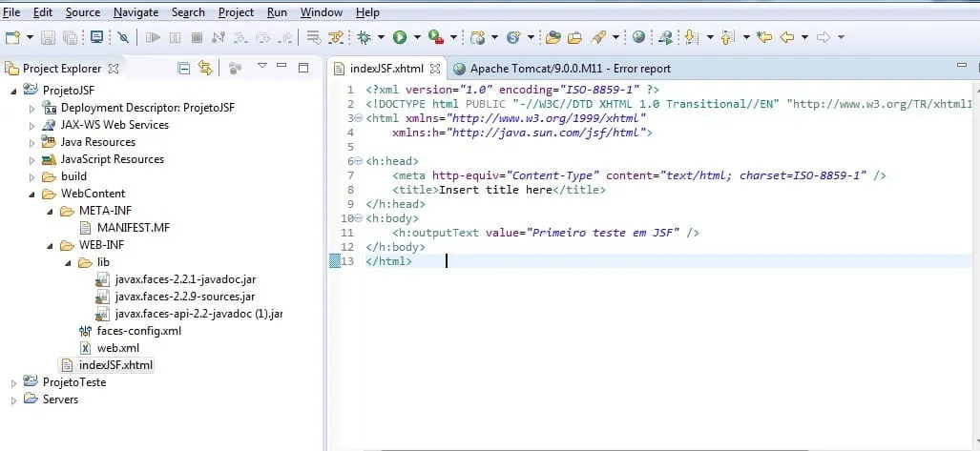Close the indexJSF.xhtml editor tab
Image resolution: width=980 pixels, height=451 pixels.
435,68
